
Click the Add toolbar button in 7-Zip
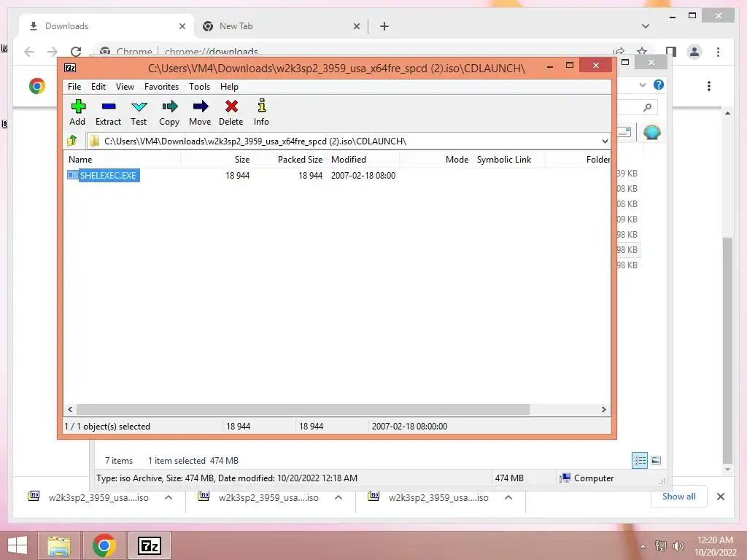[77, 112]
